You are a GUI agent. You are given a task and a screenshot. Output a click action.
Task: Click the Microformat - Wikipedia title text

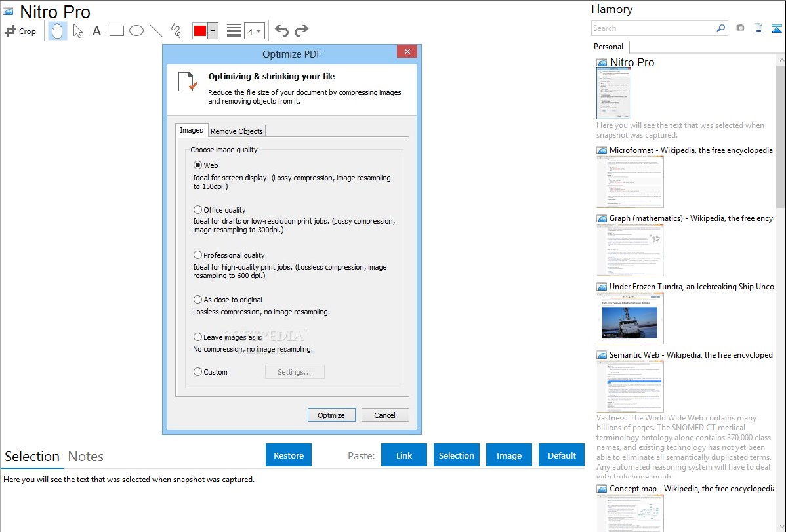coord(691,150)
